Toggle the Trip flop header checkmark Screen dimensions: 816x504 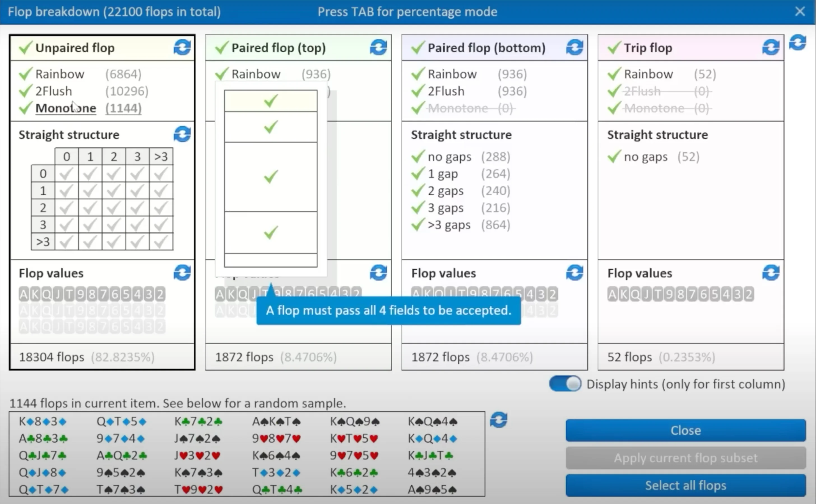click(x=614, y=48)
